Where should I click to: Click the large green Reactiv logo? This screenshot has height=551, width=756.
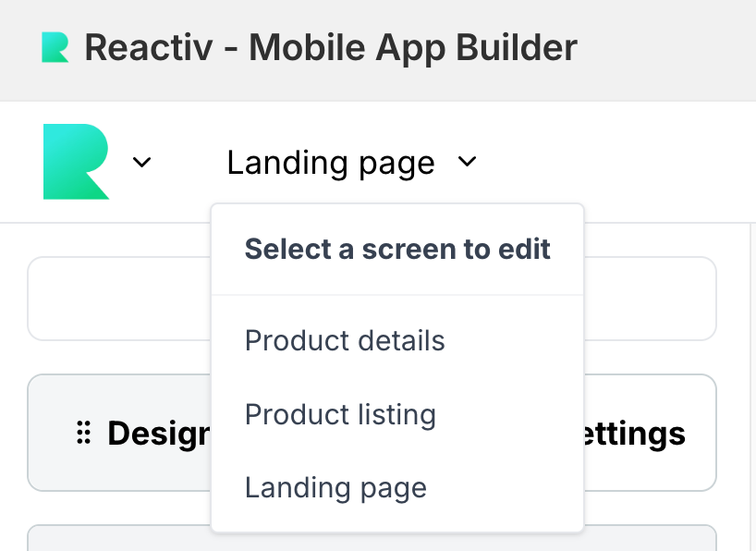pos(76,162)
